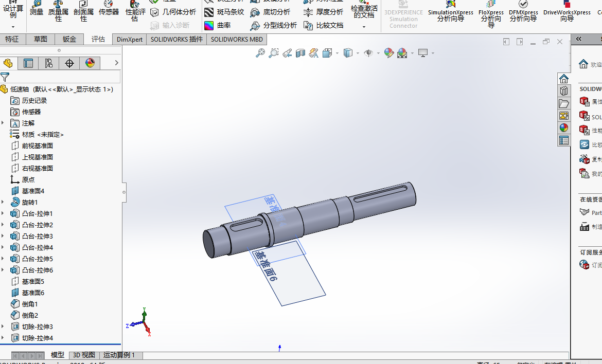The image size is (602, 364).
Task: Launch DFMXpress 分析向导
Action: click(x=523, y=11)
